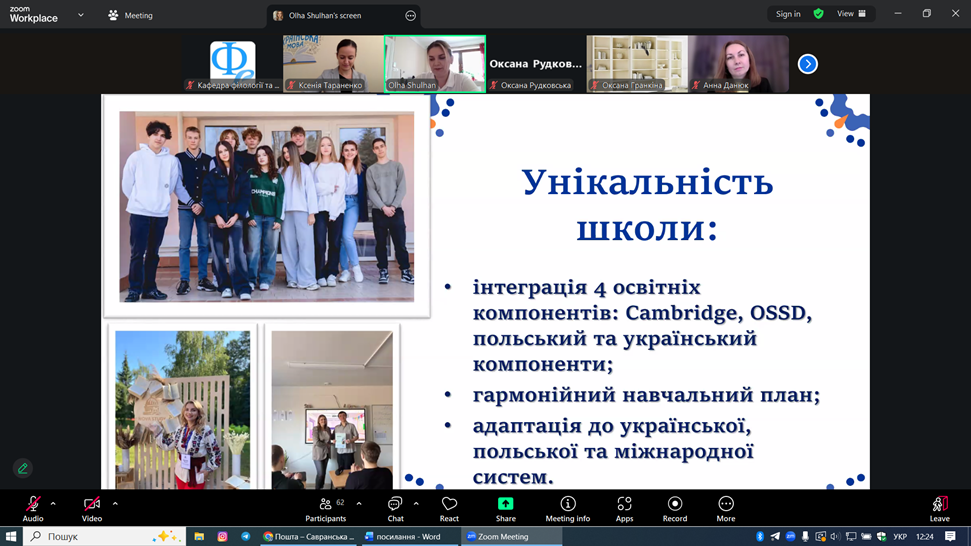Open the More options menu
The image size is (971, 546).
(x=726, y=508)
